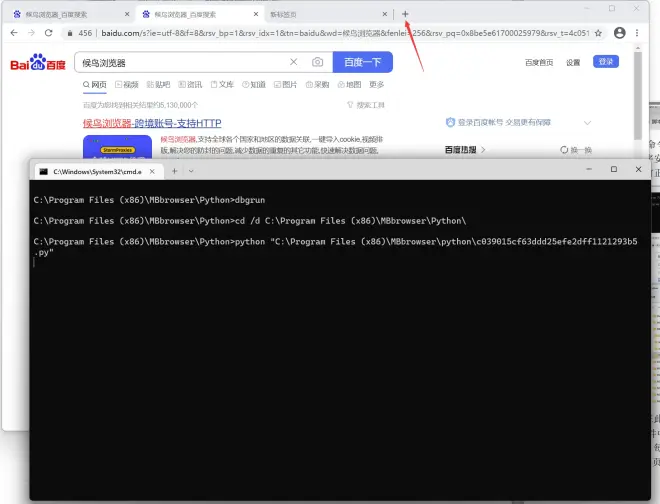Select the 视频 search category

127,85
